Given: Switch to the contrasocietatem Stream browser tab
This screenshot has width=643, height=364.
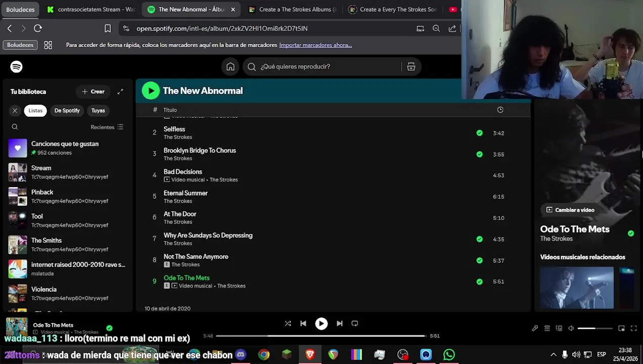Looking at the screenshot, I should click(x=91, y=9).
